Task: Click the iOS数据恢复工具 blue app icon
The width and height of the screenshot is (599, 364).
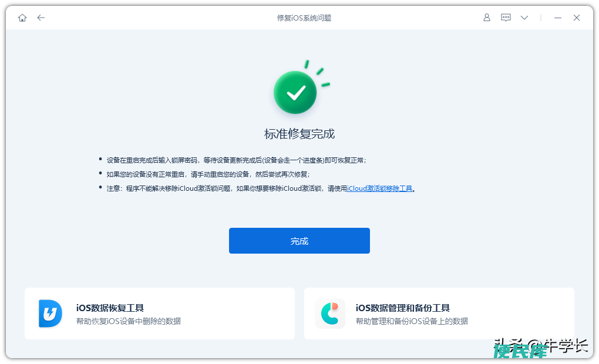Action: click(50, 313)
